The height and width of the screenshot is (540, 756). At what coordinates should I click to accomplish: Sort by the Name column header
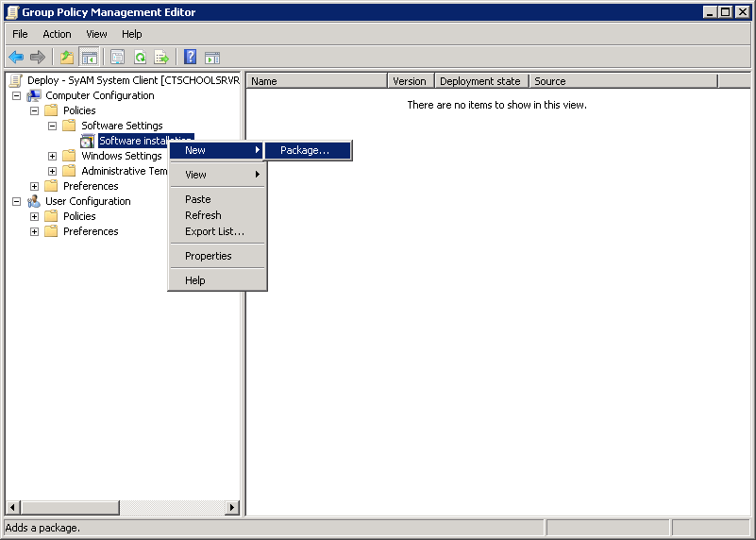316,81
